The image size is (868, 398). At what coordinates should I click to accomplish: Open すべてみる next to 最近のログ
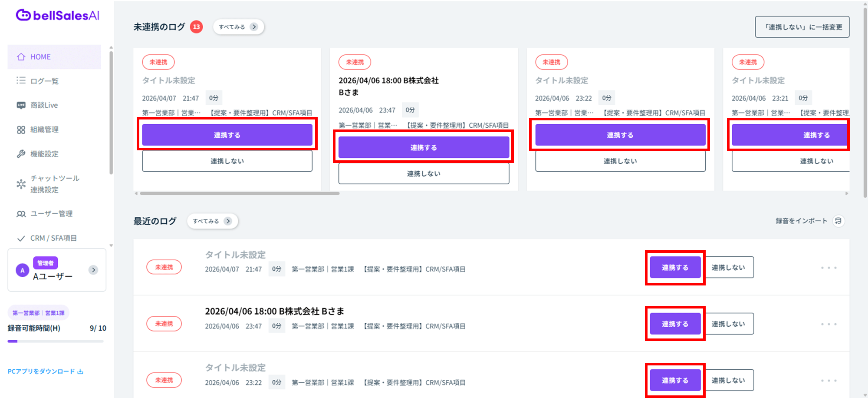click(x=212, y=221)
